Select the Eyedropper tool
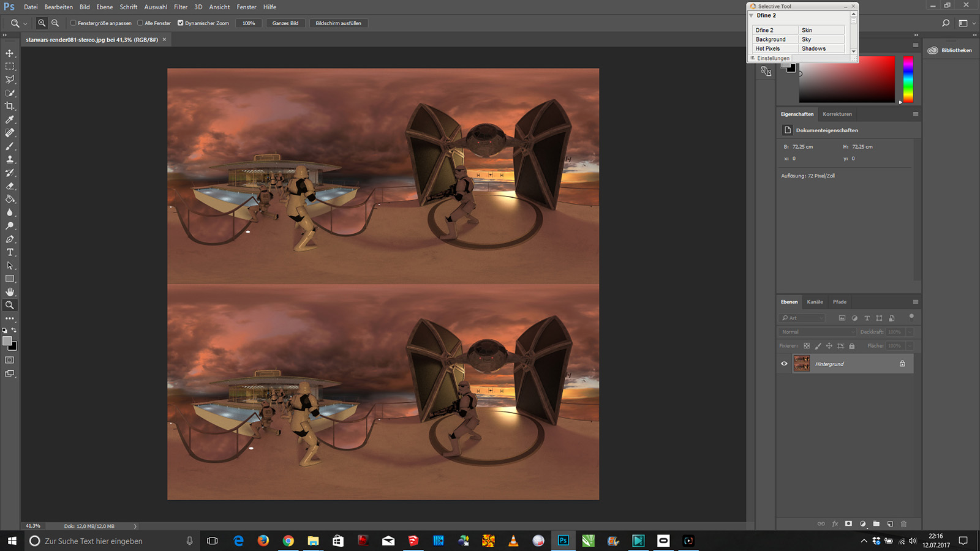This screenshot has width=980, height=551. pyautogui.click(x=10, y=119)
